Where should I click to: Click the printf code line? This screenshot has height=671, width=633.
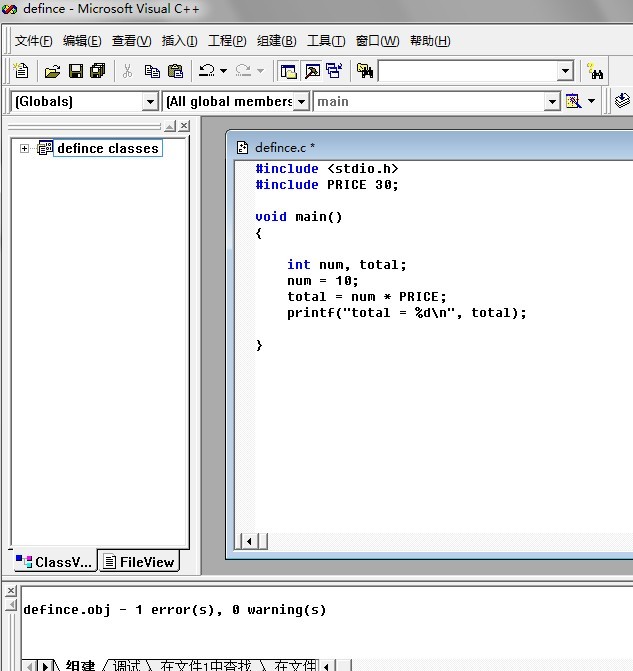click(407, 313)
